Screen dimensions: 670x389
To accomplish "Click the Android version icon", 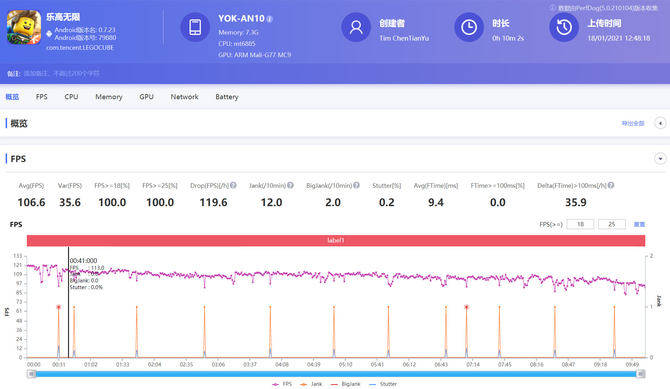I will (x=49, y=33).
